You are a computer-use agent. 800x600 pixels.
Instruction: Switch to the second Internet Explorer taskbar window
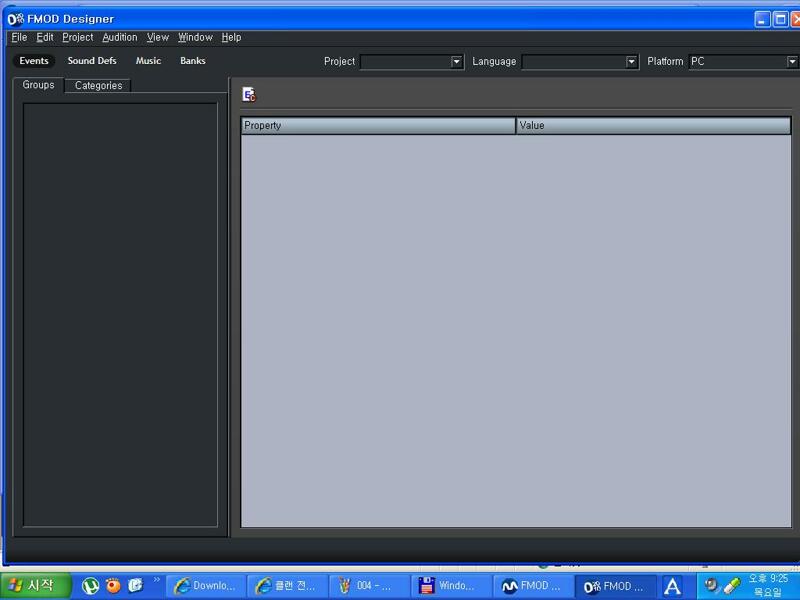coord(288,586)
